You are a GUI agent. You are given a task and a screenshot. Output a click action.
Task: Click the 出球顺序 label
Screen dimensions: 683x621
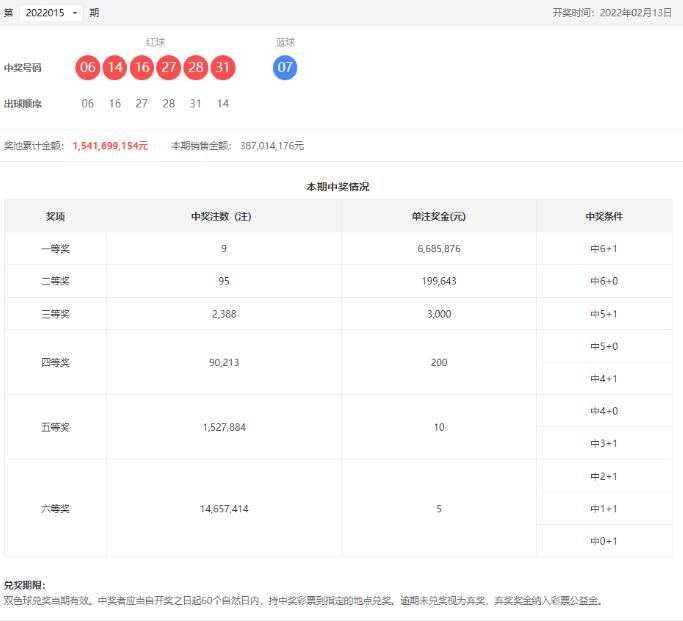tap(23, 104)
